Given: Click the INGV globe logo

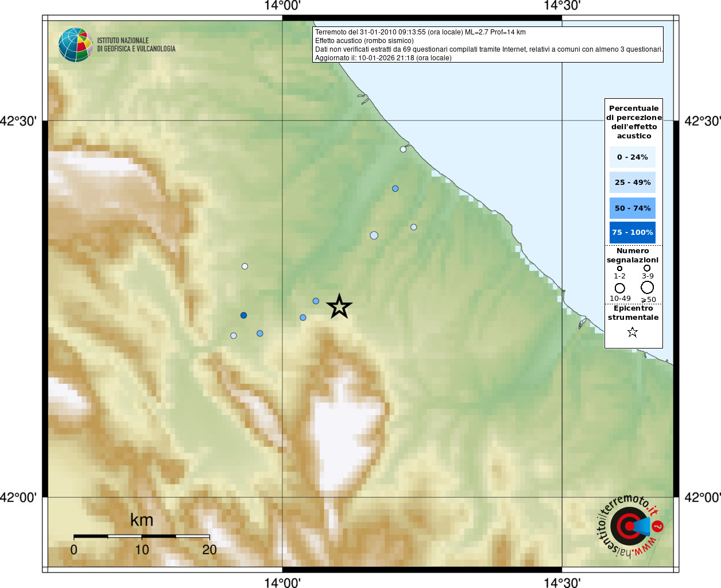Looking at the screenshot, I should (75, 45).
